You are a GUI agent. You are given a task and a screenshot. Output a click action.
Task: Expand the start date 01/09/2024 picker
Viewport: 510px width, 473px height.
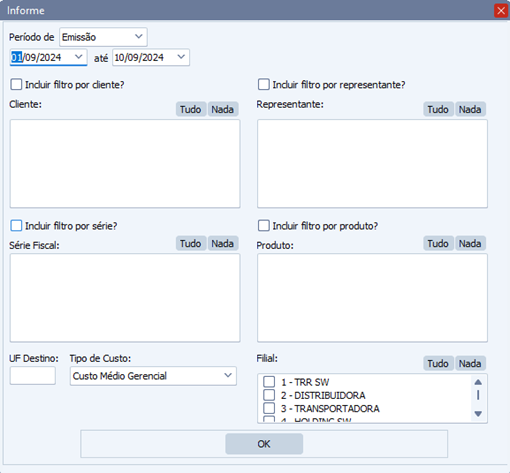(x=79, y=57)
